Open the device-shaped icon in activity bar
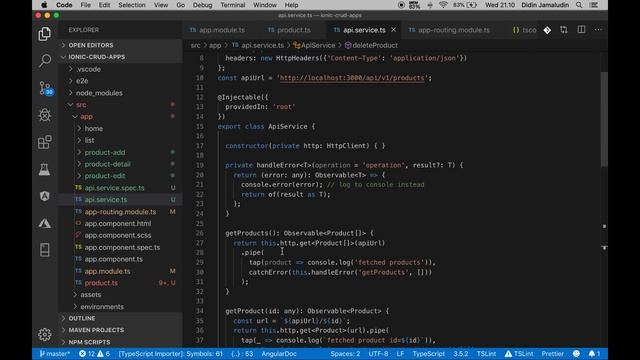The height and width of the screenshot is (360, 640). [x=44, y=250]
